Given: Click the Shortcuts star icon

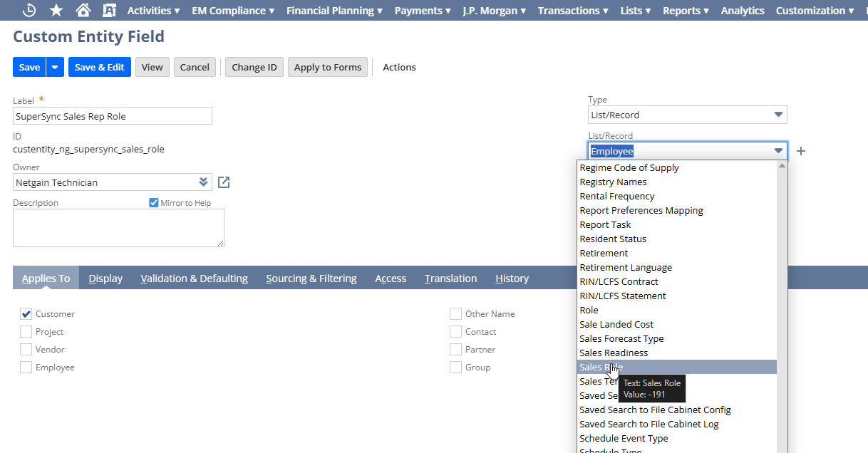Looking at the screenshot, I should [56, 10].
